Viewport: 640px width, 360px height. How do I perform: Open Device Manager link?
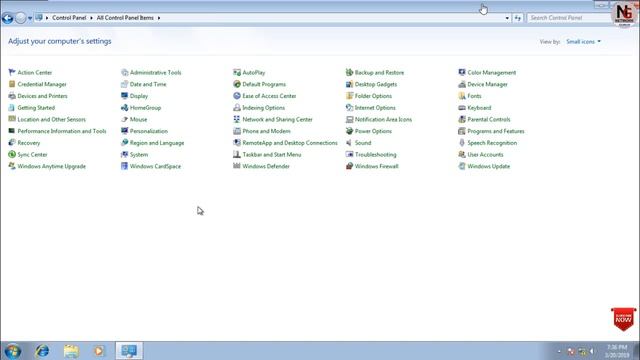(x=487, y=84)
